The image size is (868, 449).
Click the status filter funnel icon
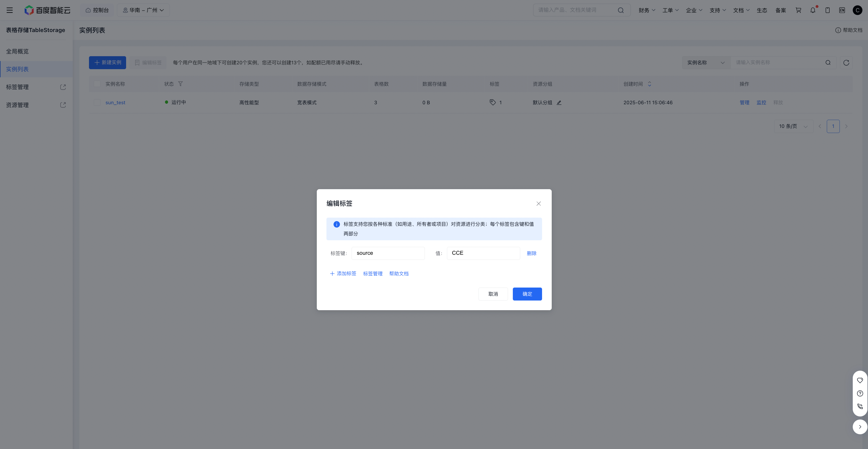pyautogui.click(x=180, y=84)
